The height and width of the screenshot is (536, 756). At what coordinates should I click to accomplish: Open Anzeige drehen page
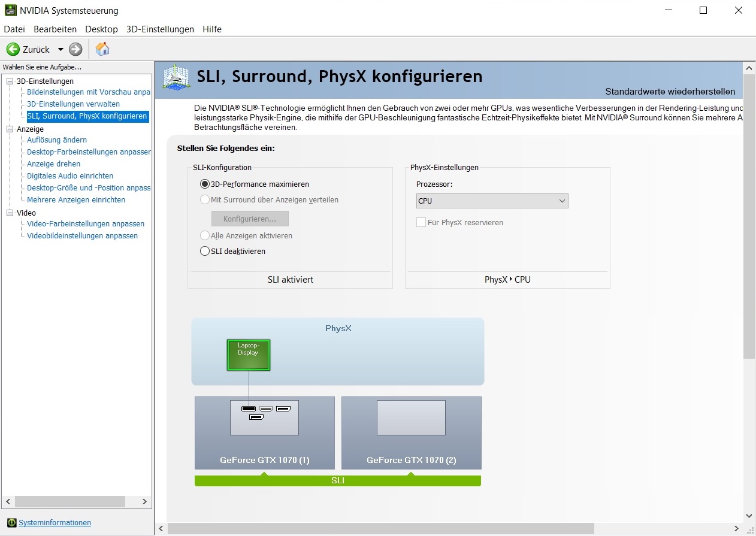tap(53, 164)
